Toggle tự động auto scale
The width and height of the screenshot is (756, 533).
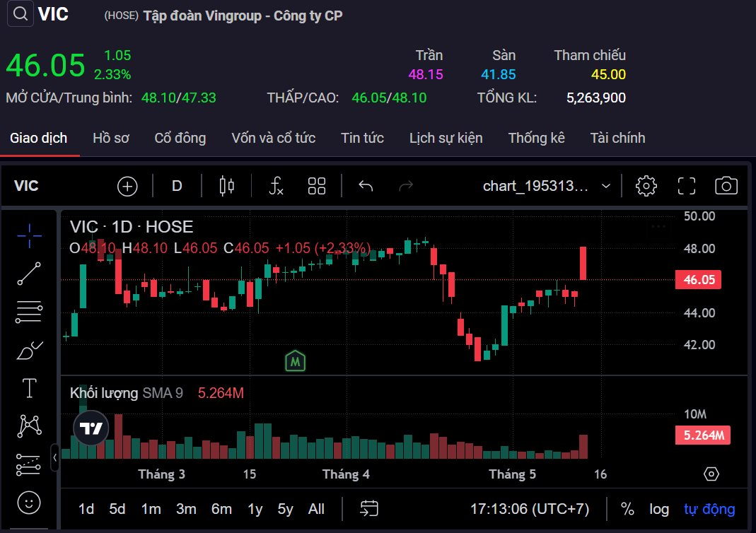point(709,509)
